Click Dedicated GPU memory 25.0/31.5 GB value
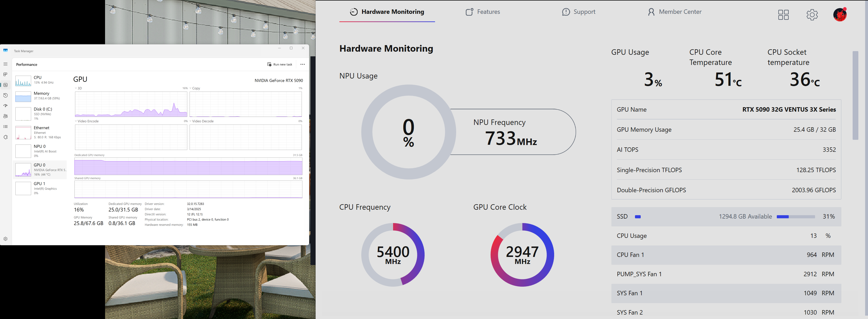This screenshot has height=319, width=868. [x=123, y=210]
